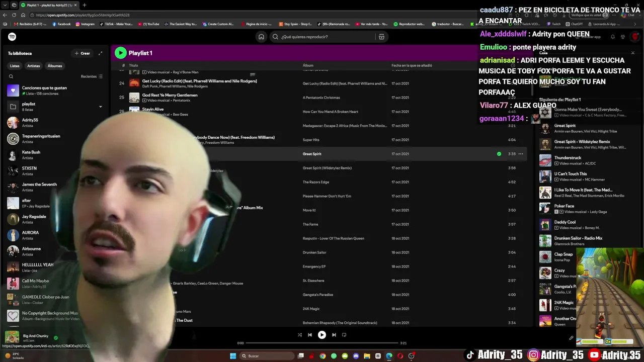Open the (1) YouTube bookmark

149,24
